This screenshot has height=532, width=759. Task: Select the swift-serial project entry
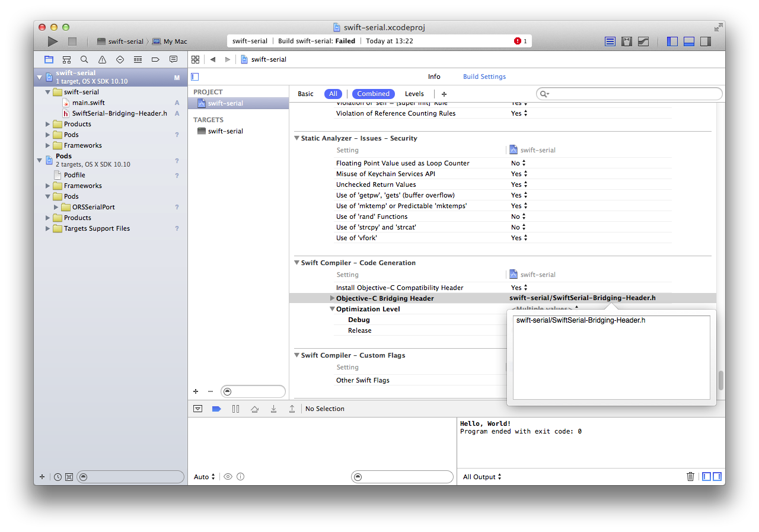(238, 103)
